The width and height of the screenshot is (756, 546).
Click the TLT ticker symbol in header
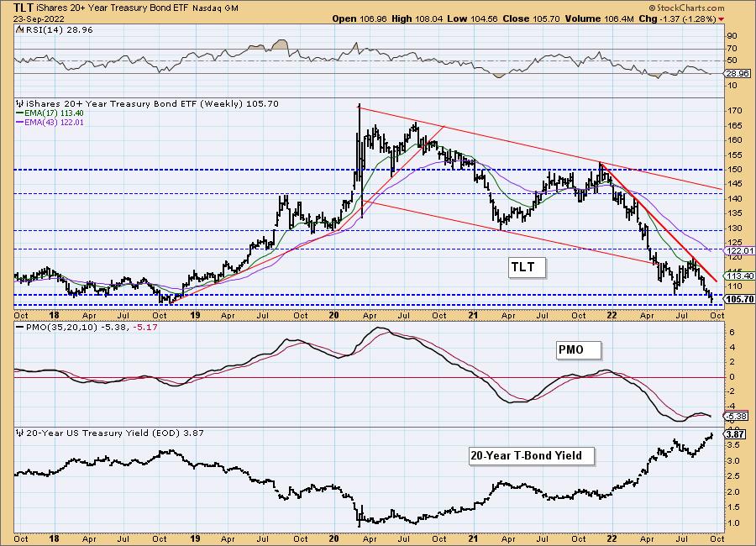(x=22, y=8)
